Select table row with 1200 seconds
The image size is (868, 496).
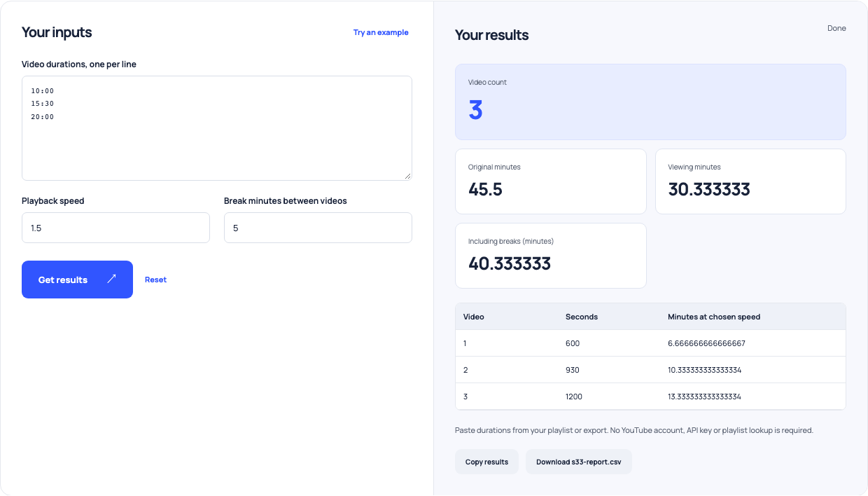[x=650, y=397]
